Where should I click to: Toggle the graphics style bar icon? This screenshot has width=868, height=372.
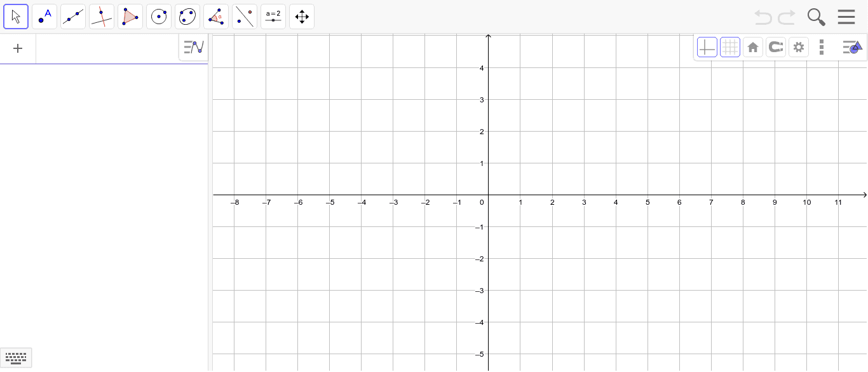pyautogui.click(x=852, y=47)
